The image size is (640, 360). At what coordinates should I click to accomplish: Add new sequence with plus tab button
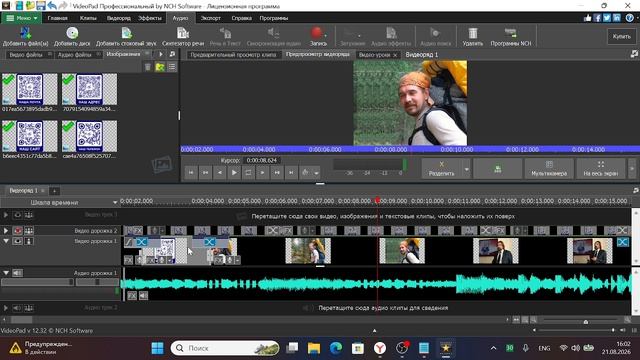point(54,191)
